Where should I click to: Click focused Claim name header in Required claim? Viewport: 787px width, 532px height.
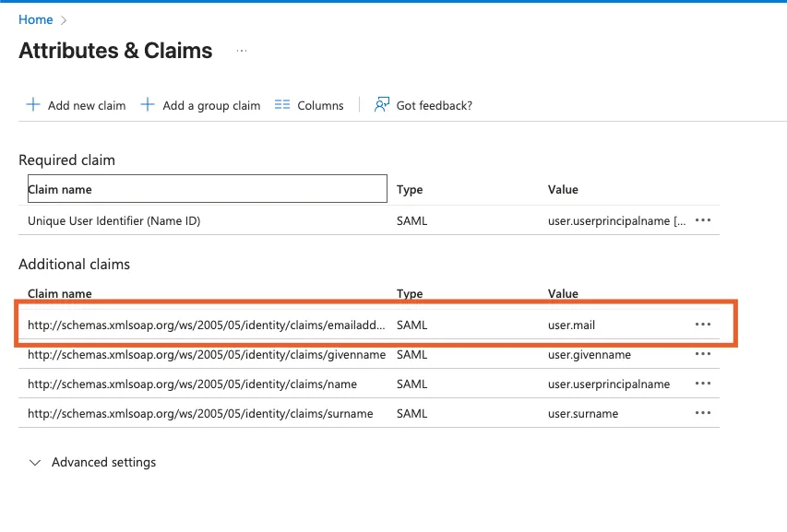coord(208,189)
